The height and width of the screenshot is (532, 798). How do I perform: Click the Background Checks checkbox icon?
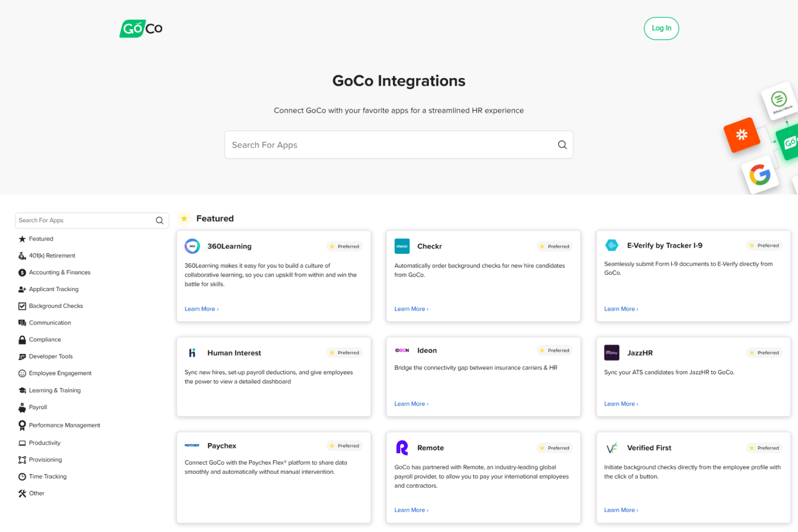pos(22,306)
